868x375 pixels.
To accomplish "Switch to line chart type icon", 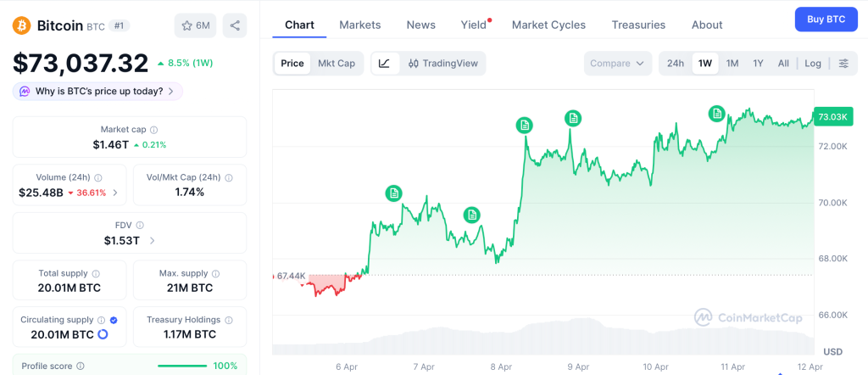I will point(384,63).
